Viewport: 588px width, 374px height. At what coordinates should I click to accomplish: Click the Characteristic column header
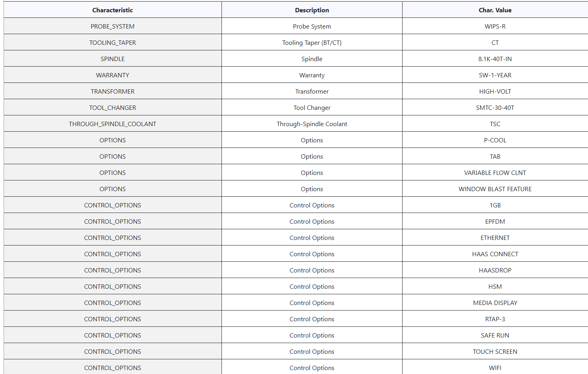click(113, 10)
